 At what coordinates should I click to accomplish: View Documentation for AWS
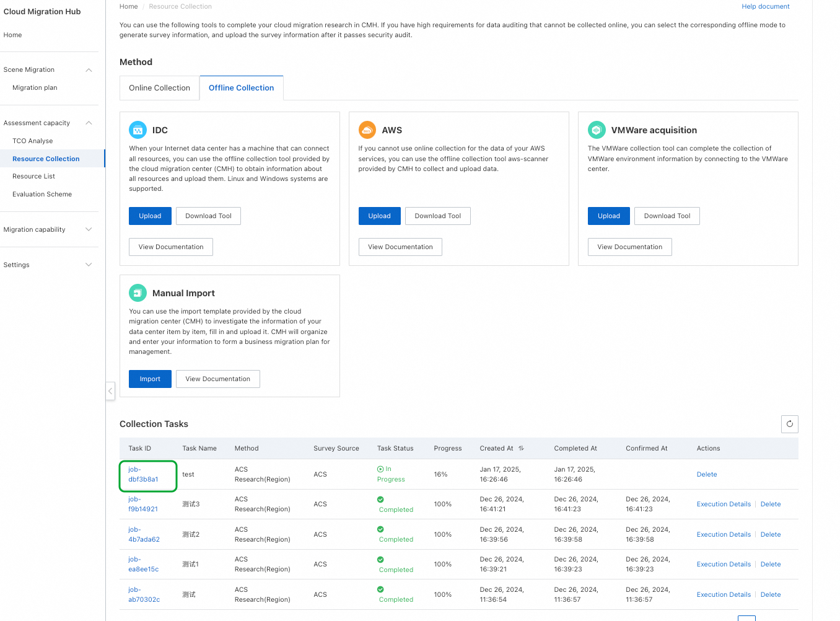point(400,247)
